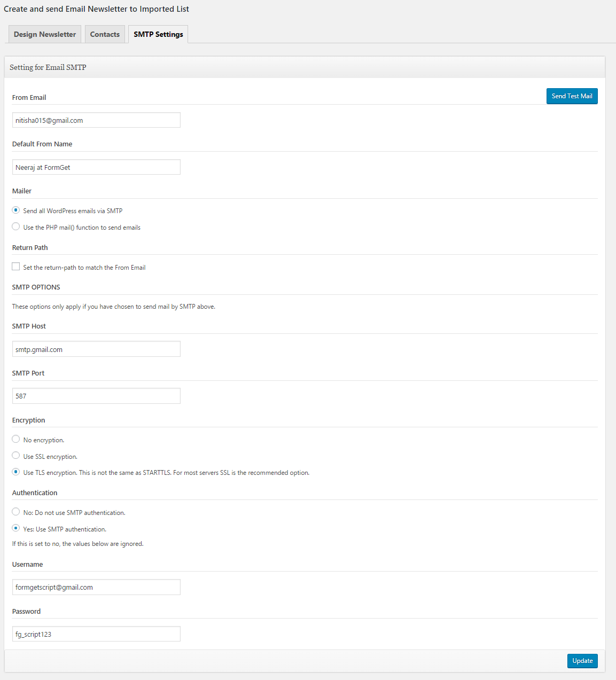This screenshot has height=680, width=616.
Task: Click into the Default From Name field
Action: tap(96, 167)
